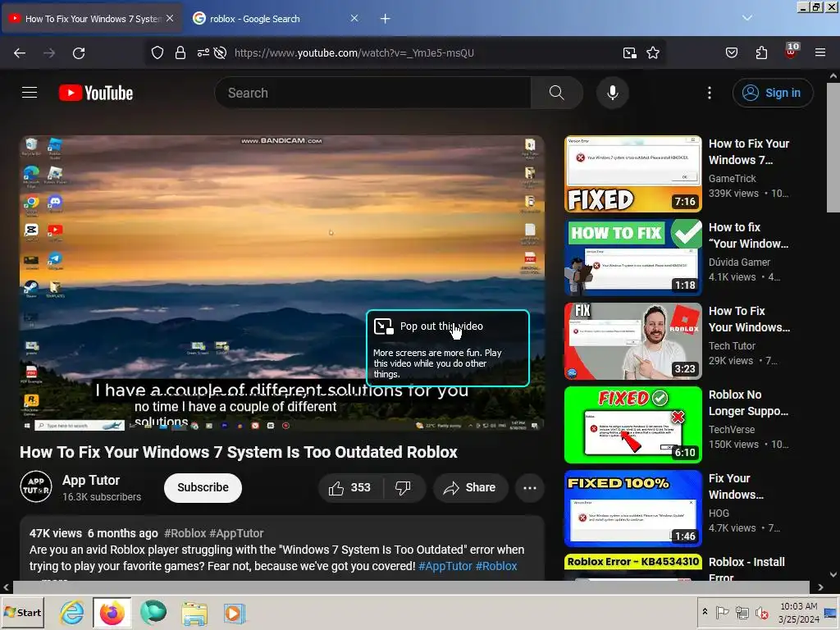Screen dimensions: 840x630
Task: Open the Action Center flag tray icon
Action: (x=722, y=612)
